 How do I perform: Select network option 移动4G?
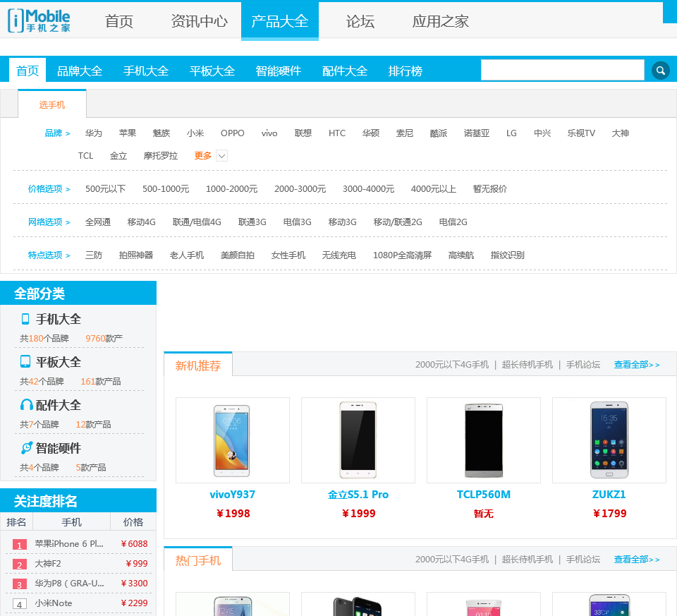[141, 222]
